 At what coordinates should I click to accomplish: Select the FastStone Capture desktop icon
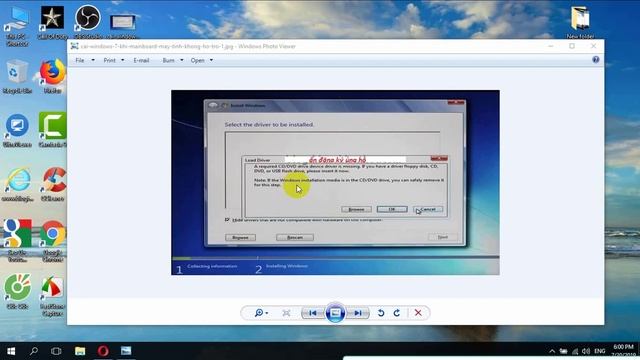tap(52, 296)
